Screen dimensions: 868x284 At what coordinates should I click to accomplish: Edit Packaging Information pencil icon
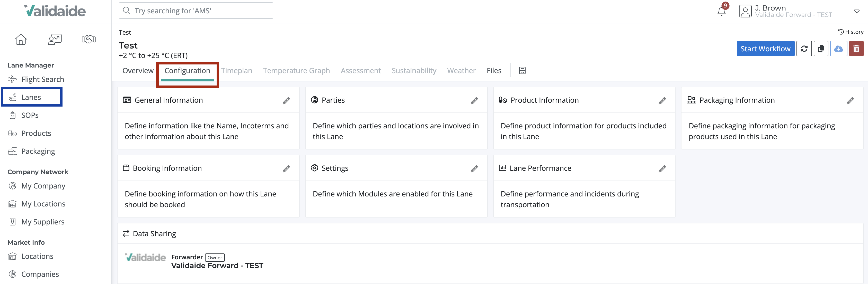[x=850, y=101]
